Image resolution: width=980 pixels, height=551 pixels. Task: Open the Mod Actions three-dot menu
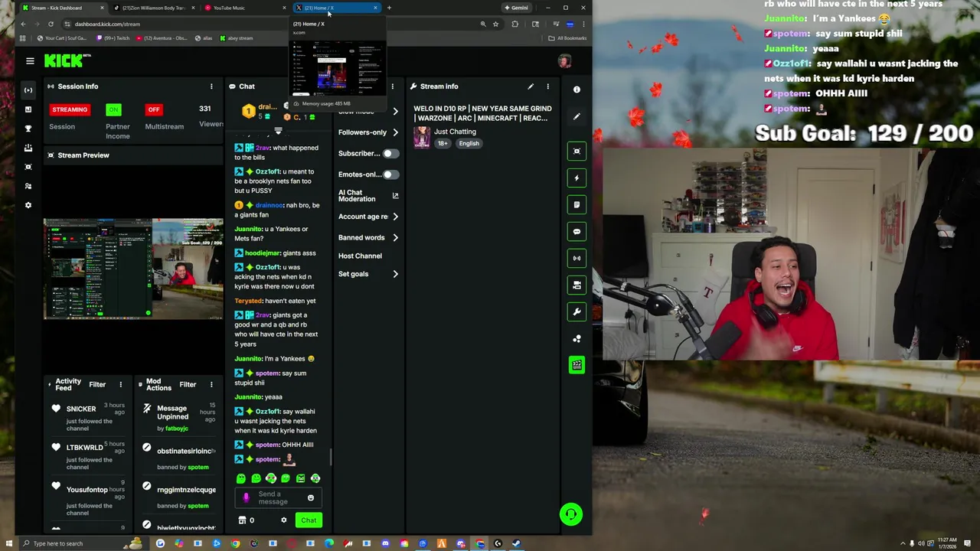(211, 384)
